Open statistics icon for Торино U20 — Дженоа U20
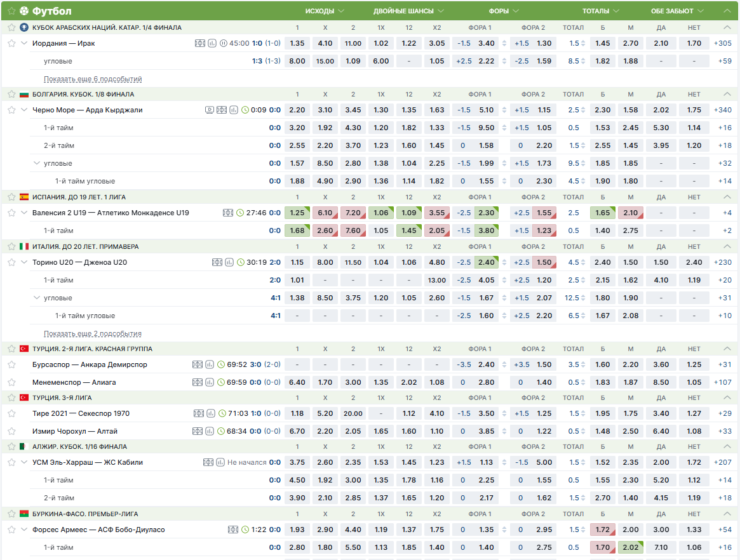 click(228, 262)
